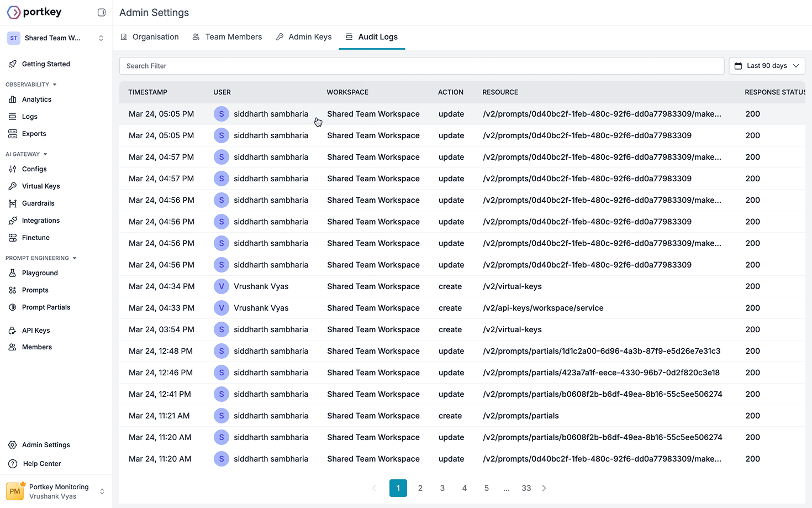Open the Last 90 days dropdown
Image resolution: width=812 pixels, height=508 pixels.
point(767,66)
